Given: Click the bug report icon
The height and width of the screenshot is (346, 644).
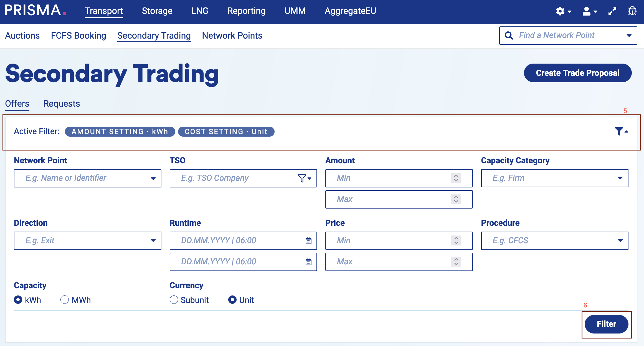Looking at the screenshot, I should coord(632,11).
